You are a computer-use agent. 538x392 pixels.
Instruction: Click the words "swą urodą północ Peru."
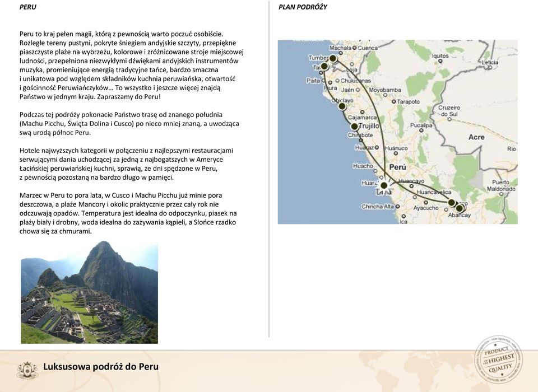[x=55, y=133]
